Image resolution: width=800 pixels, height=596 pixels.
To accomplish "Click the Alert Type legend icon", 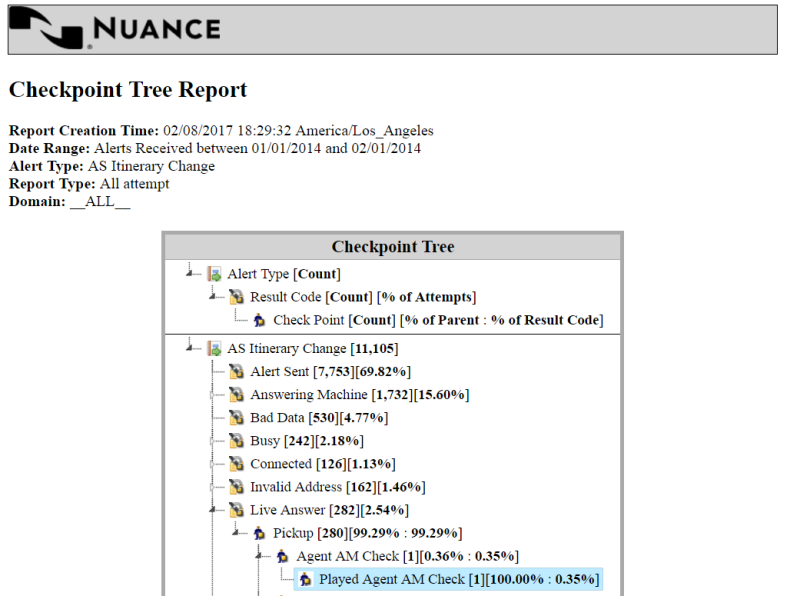I will point(214,274).
